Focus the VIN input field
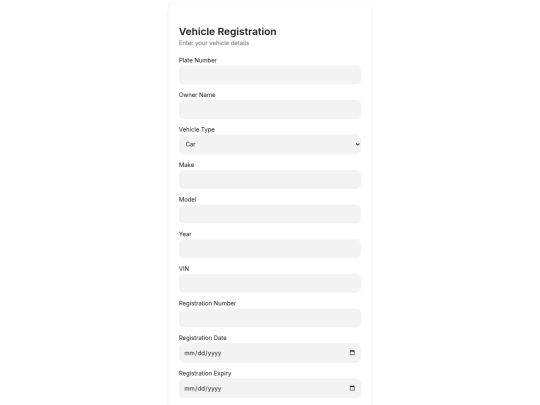This screenshot has width=540, height=405. coord(270,283)
